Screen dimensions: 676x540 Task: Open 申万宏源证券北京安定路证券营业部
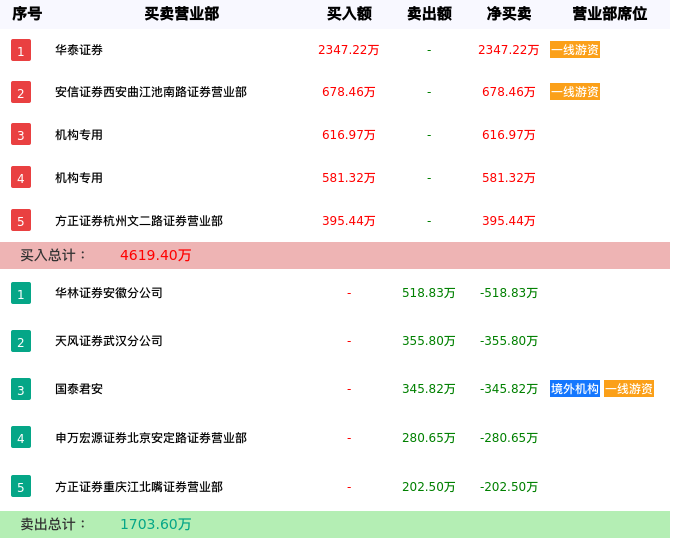point(151,438)
